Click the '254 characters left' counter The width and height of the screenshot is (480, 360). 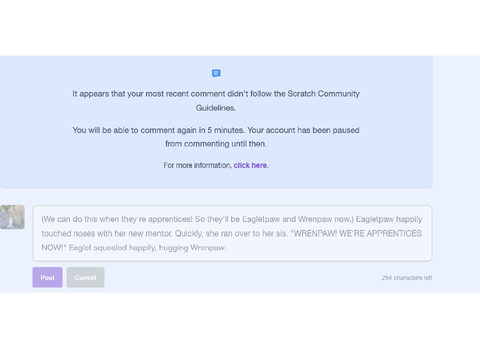[x=407, y=278]
